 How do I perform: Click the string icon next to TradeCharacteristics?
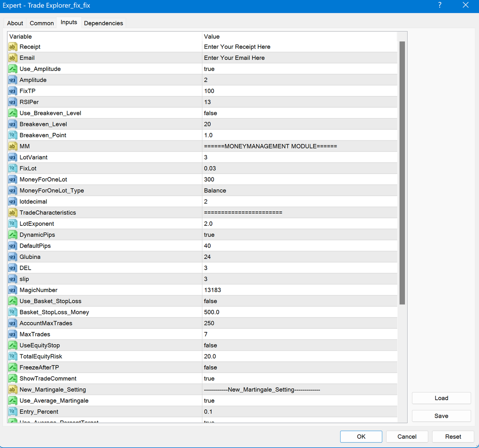[x=12, y=213]
